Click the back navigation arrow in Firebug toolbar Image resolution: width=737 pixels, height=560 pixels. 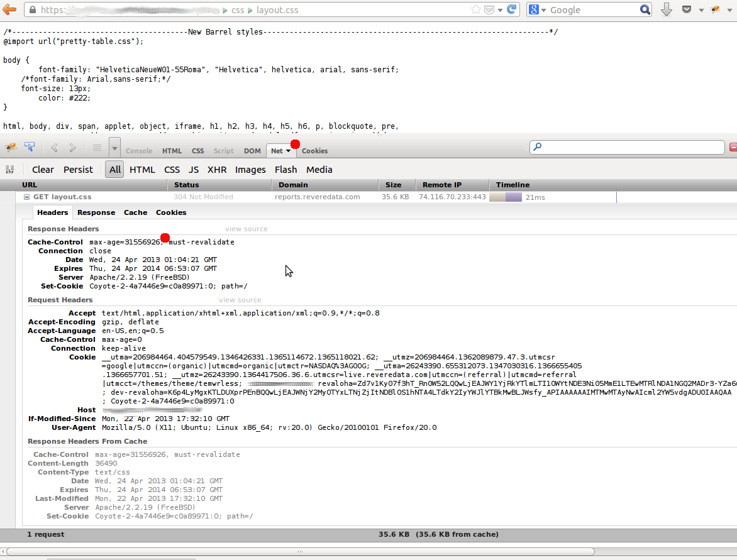(54, 147)
